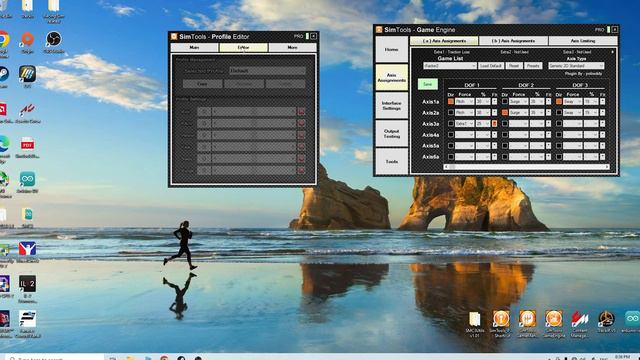Image resolution: width=640 pixels, height=360 pixels.
Task: Toggle Axis6a DOF 3 direction checkbox
Action: pyautogui.click(x=559, y=156)
